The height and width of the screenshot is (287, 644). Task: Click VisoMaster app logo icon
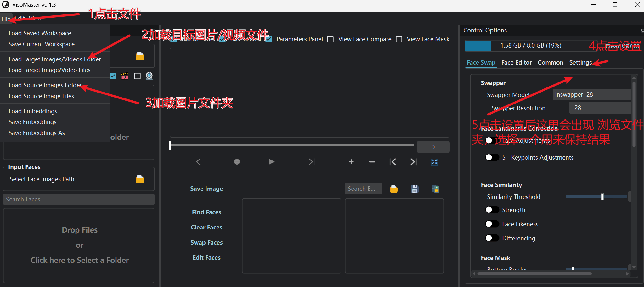click(x=6, y=5)
